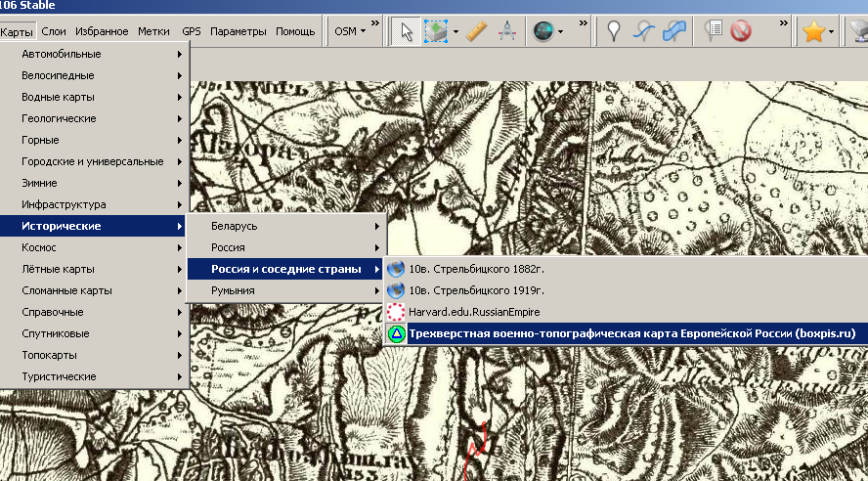The width and height of the screenshot is (868, 481).
Task: Select Россия и соседние страны entry
Action: 285,269
